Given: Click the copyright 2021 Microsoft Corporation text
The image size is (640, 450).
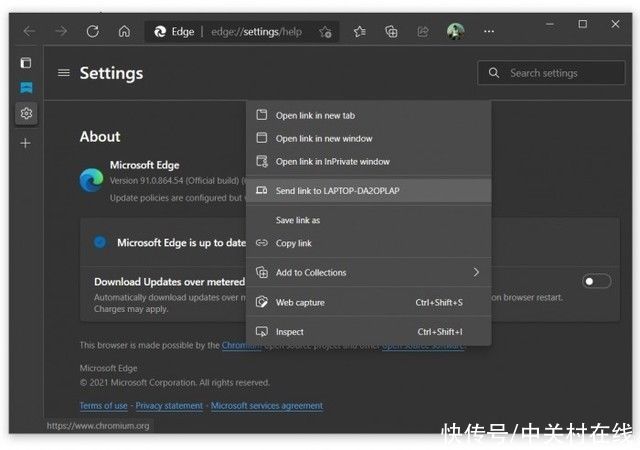Looking at the screenshot, I should 175,383.
